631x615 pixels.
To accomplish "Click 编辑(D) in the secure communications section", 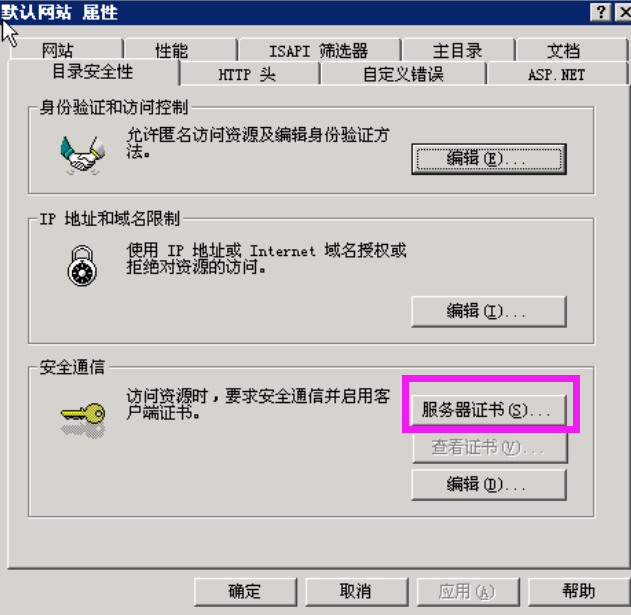I will [489, 485].
